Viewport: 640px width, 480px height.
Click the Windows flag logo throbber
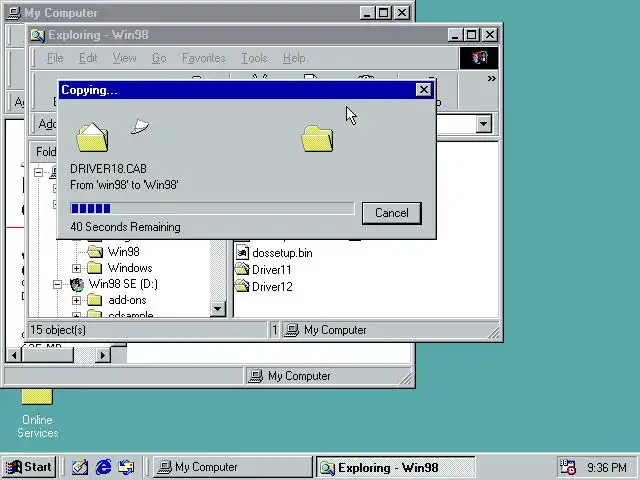tap(479, 58)
